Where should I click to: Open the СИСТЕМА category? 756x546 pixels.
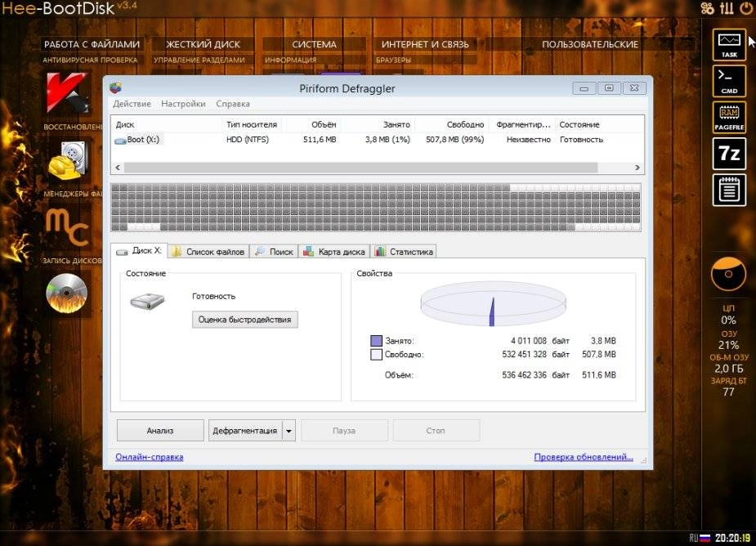pos(314,44)
